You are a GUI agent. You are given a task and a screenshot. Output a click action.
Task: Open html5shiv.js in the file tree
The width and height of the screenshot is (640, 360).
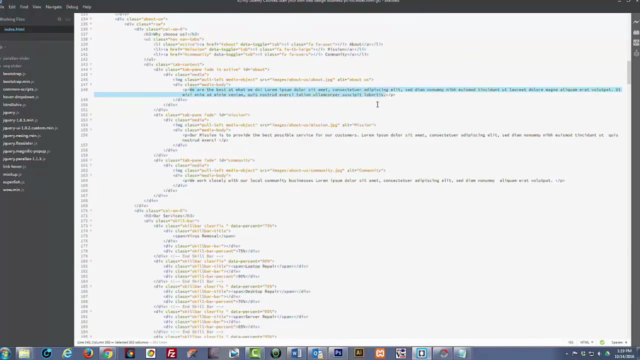click(x=14, y=105)
